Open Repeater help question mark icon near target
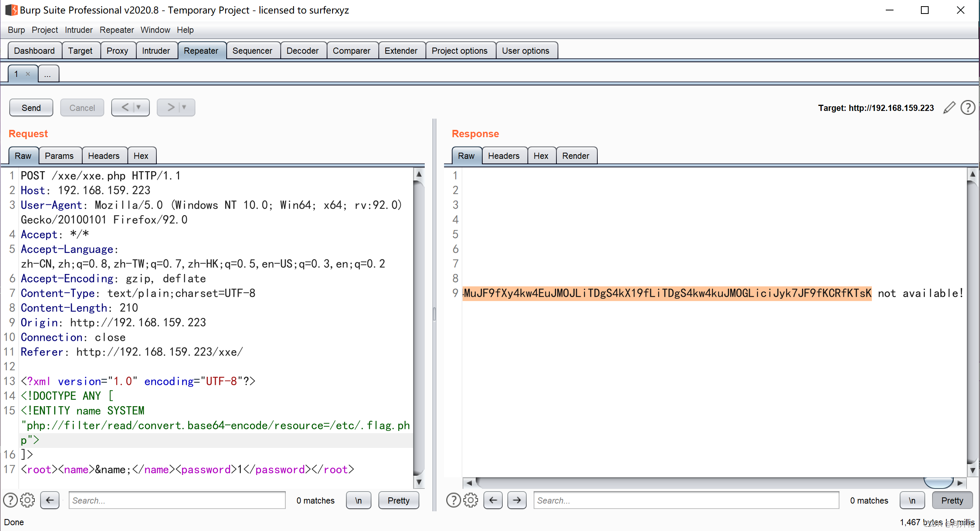 point(968,107)
